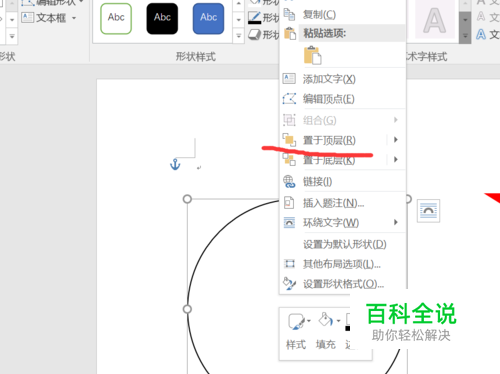Click the Text Outline A icon
The image size is (500, 374).
481,16
